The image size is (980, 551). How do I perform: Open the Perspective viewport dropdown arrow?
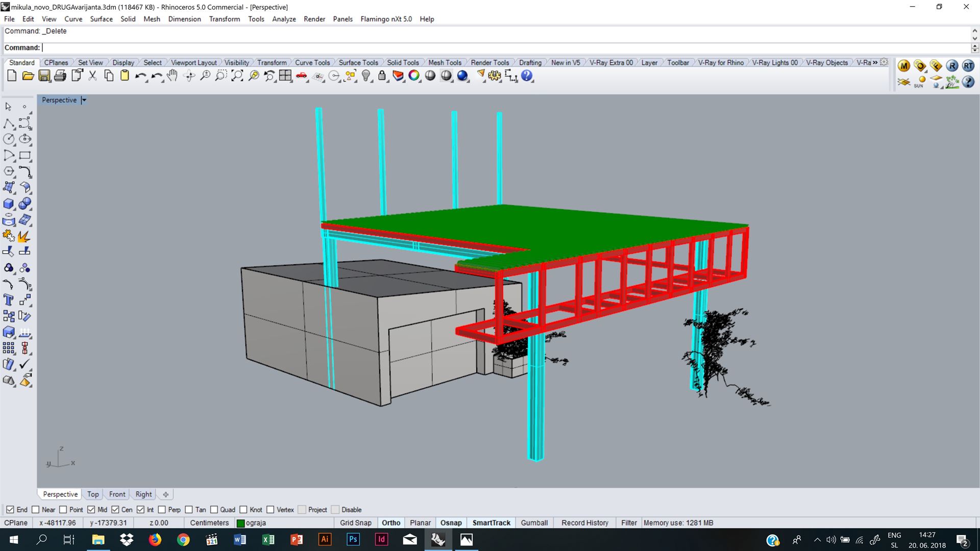(84, 101)
